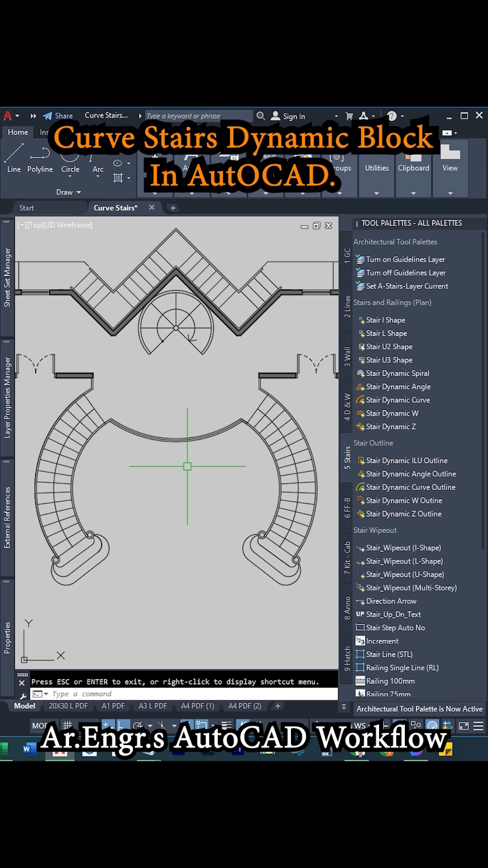Insert Stair Dynamic Angle block
488x868 pixels.
coord(394,387)
